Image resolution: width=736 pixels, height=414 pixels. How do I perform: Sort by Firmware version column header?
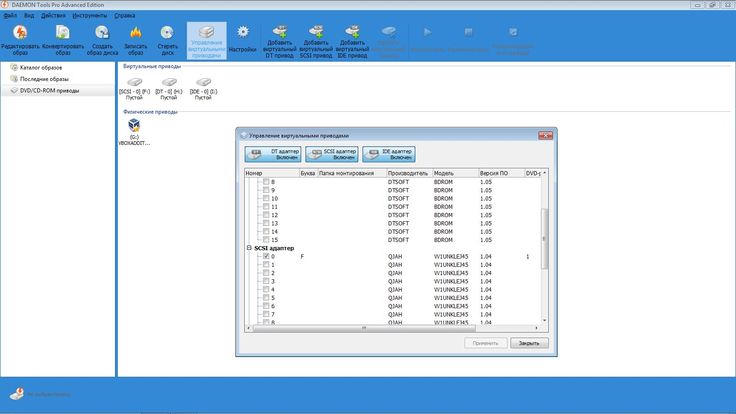pyautogui.click(x=501, y=173)
